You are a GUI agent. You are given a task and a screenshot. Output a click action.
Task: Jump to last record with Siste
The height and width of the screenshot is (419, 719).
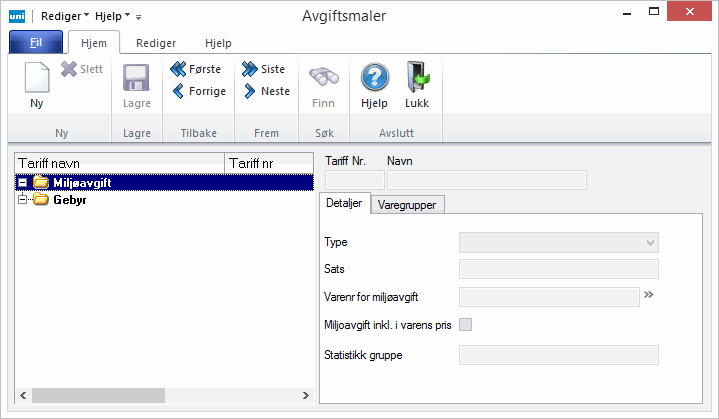[263, 69]
